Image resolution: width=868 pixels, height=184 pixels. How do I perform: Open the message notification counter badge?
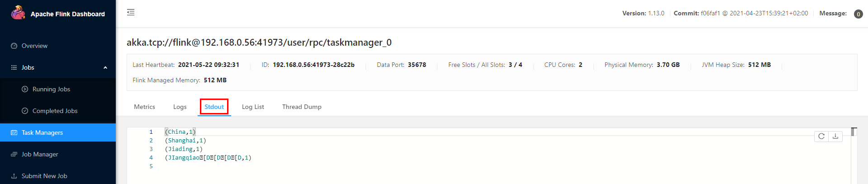pos(858,14)
